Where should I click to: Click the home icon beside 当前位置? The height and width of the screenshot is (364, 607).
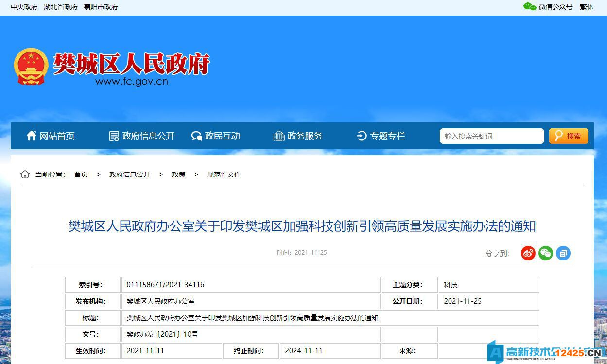(x=25, y=174)
